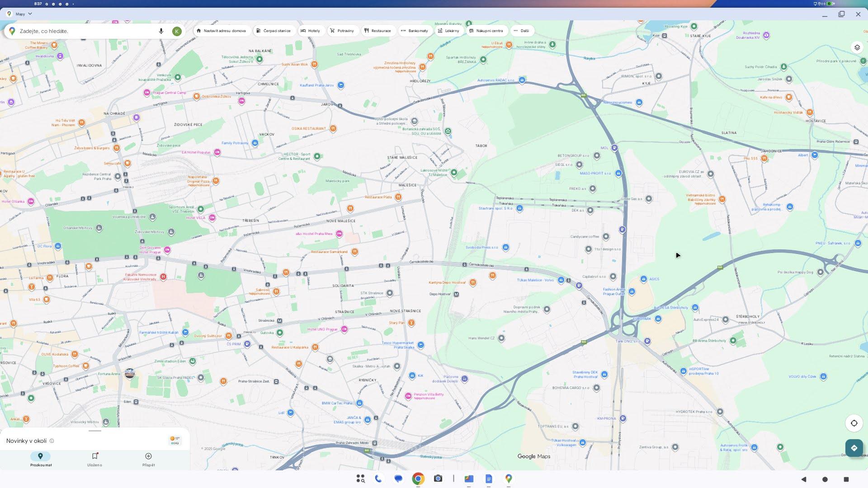868x488 pixels.
Task: Open directions with the blue arrow button
Action: pos(854,448)
